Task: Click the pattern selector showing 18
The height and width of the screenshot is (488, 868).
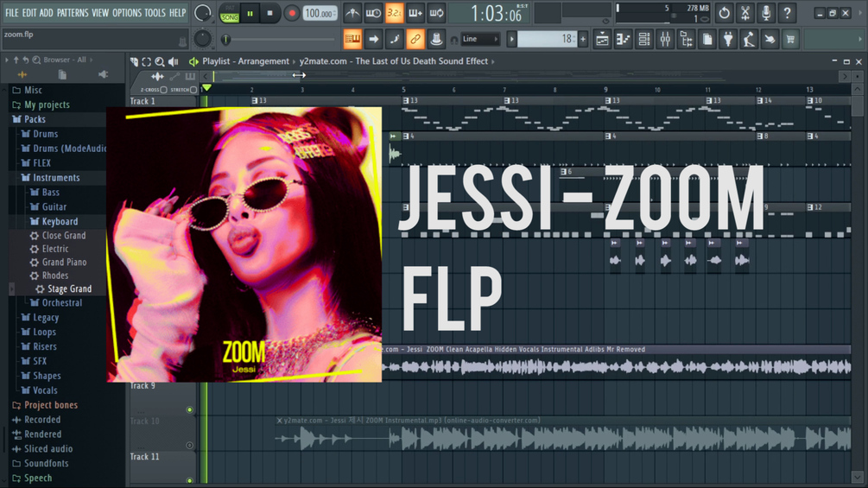Action: click(547, 39)
